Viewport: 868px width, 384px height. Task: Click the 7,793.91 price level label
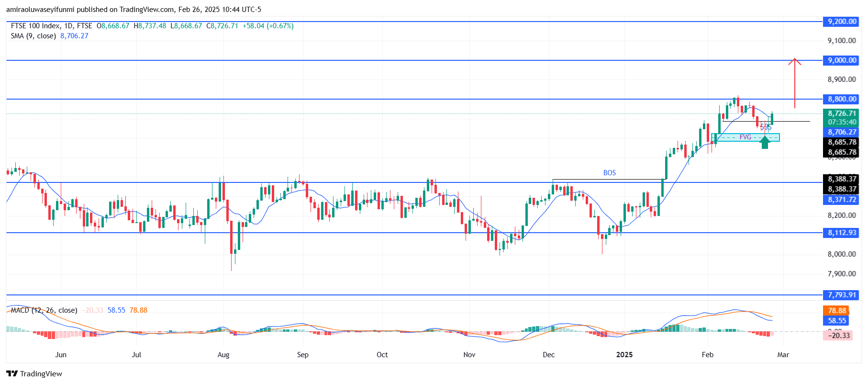tap(842, 295)
